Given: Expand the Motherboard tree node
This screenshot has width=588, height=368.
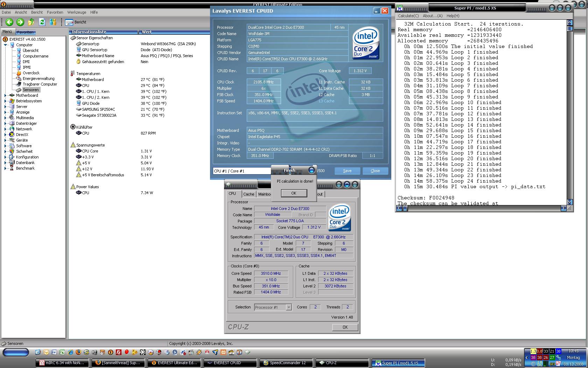Looking at the screenshot, I should click(6, 95).
